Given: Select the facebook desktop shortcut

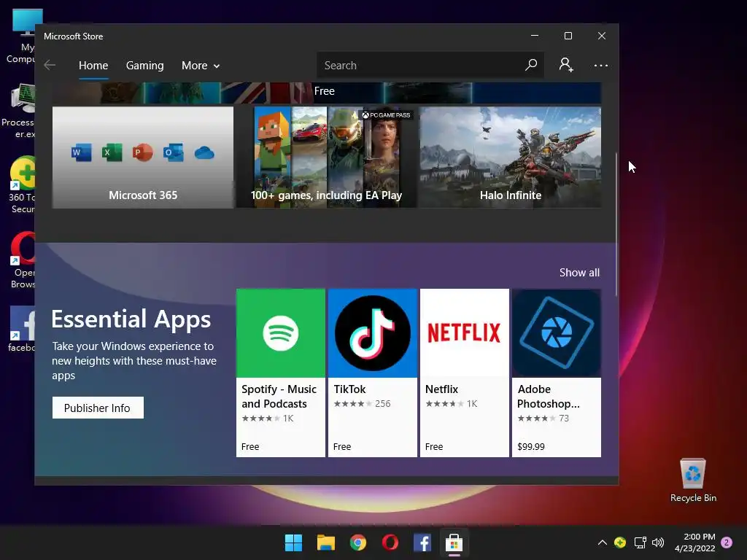Looking at the screenshot, I should pyautogui.click(x=21, y=329).
